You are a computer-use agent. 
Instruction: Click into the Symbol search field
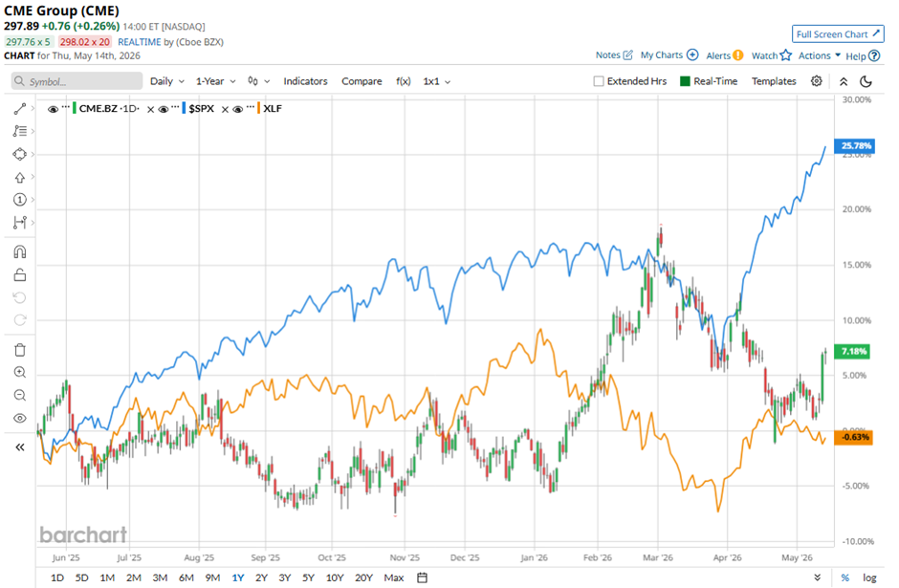point(77,81)
